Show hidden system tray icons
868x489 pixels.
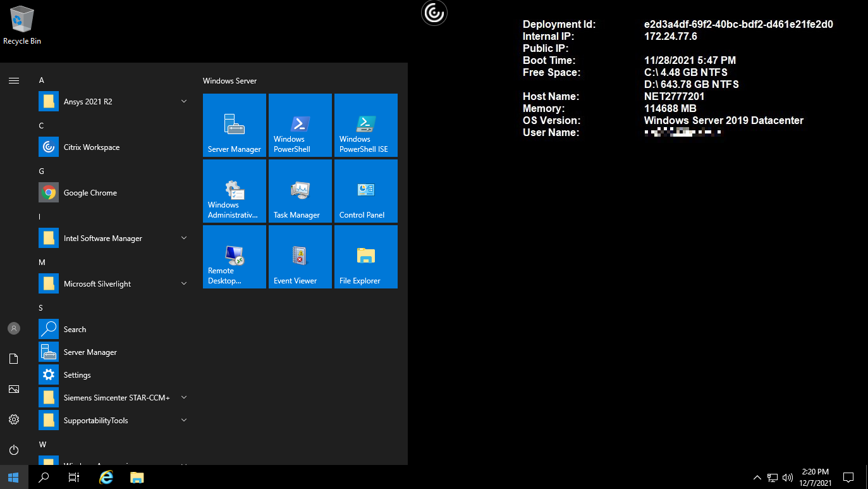click(757, 478)
